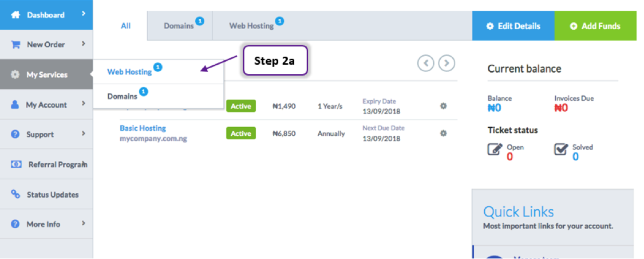Click the Edit Details button

point(513,26)
